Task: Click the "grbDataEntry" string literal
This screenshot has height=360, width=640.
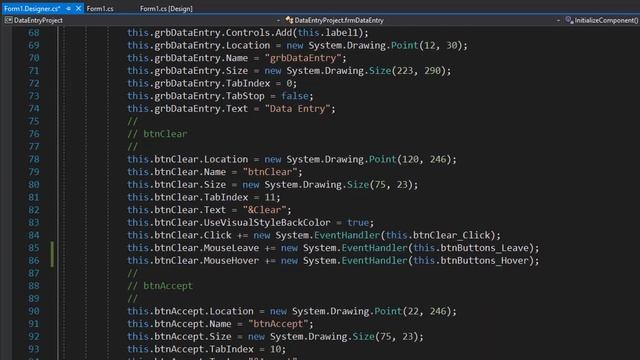Action: 303,58
